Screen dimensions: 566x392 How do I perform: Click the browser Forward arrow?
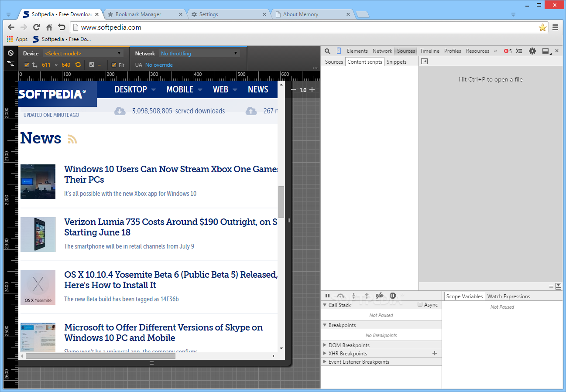coord(24,27)
